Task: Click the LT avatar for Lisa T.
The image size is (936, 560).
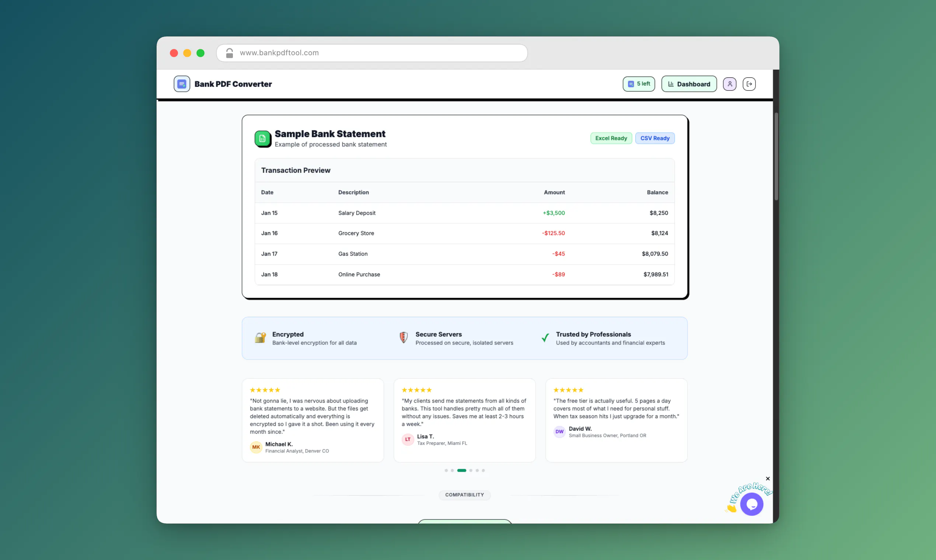Action: click(x=408, y=439)
